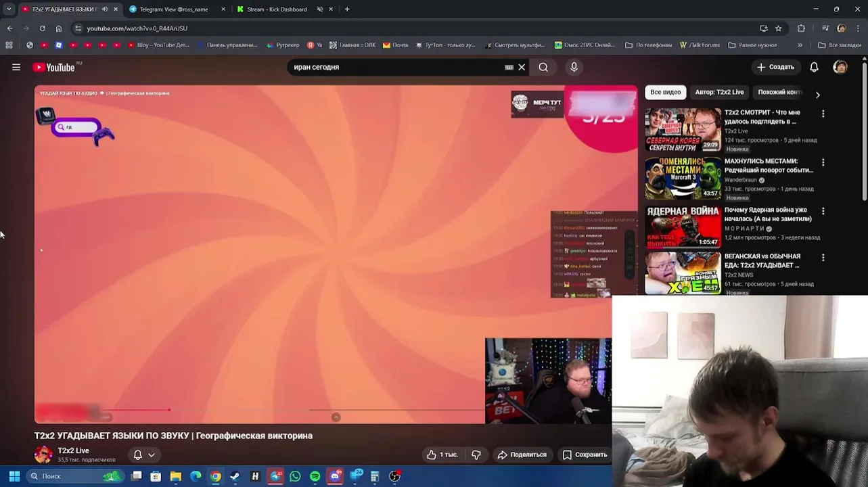Open the Талк Forums bookmark
Image resolution: width=868 pixels, height=487 pixels.
[x=700, y=45]
